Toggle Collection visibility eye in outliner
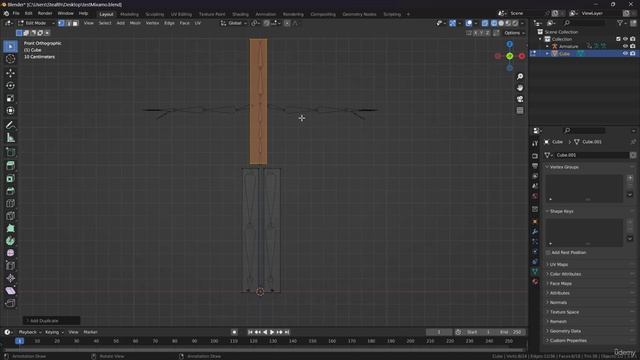 625,39
